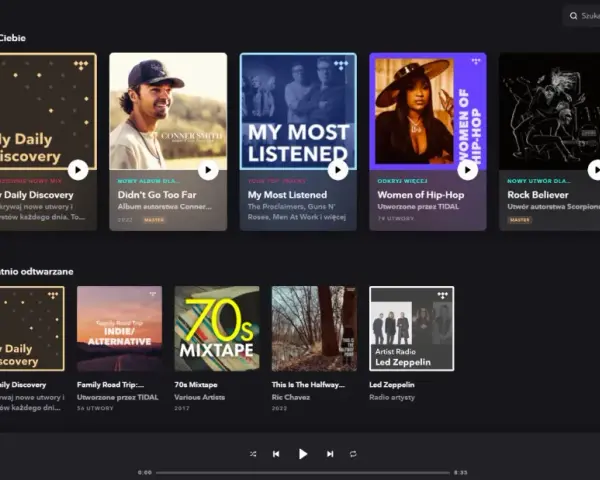This screenshot has width=600, height=480.
Task: Open Led Zeppelin Artist Radio thumbnail
Action: [x=412, y=328]
